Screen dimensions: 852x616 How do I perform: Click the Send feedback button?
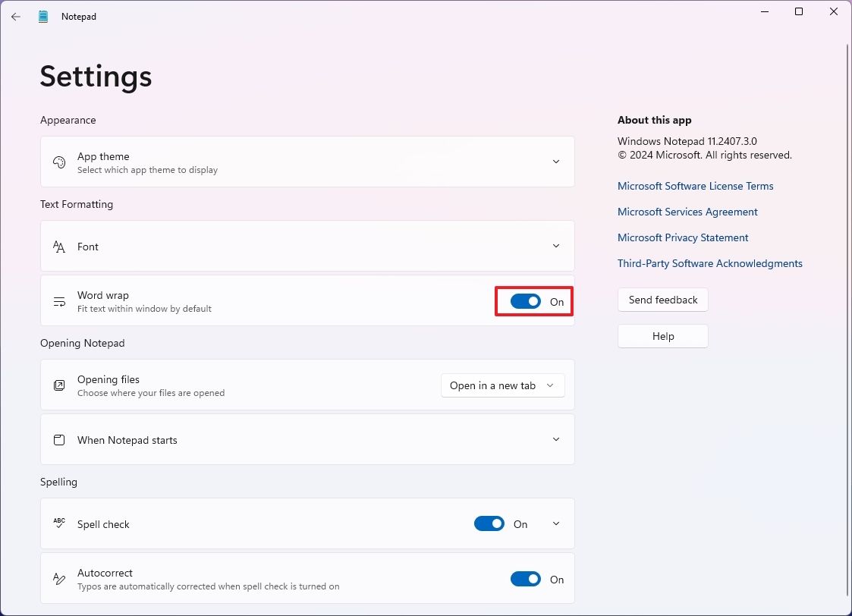(662, 300)
